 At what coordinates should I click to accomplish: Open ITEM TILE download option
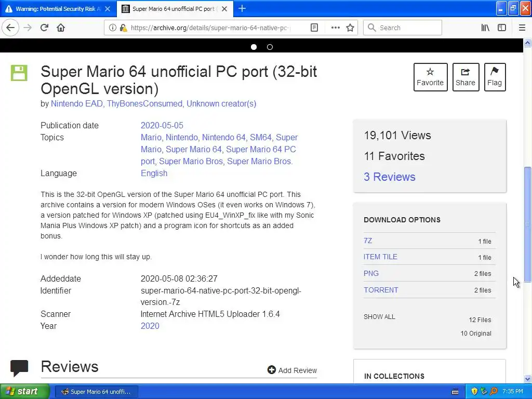point(380,257)
